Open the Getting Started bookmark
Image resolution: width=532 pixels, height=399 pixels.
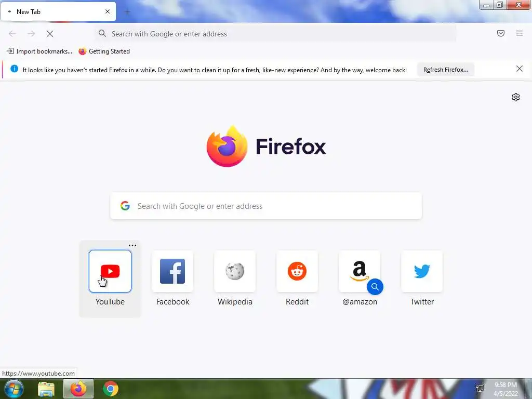click(104, 51)
